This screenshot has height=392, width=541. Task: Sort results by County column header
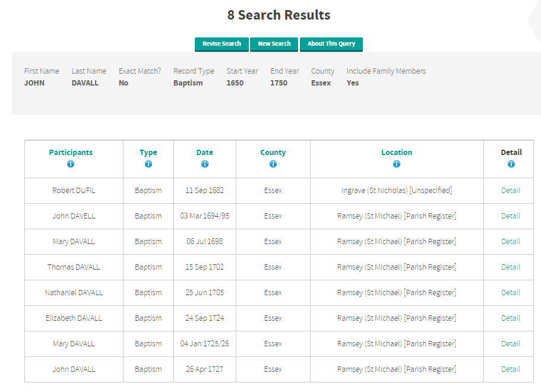pos(273,152)
